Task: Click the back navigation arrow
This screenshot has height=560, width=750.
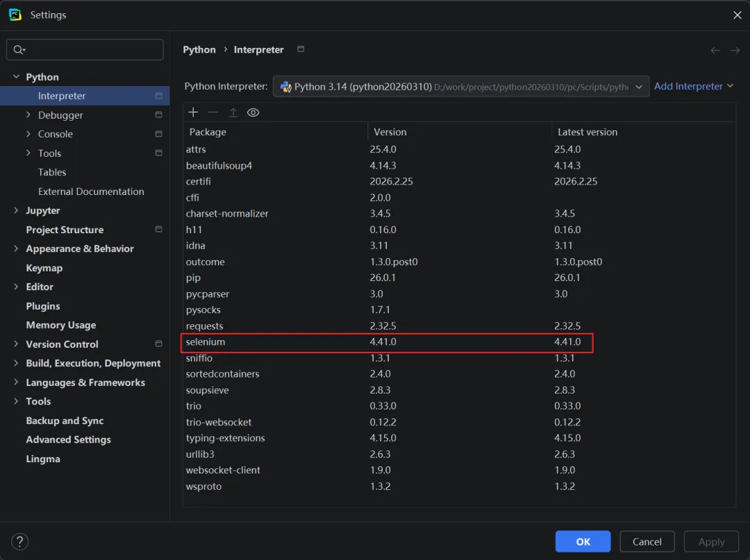Action: 715,50
